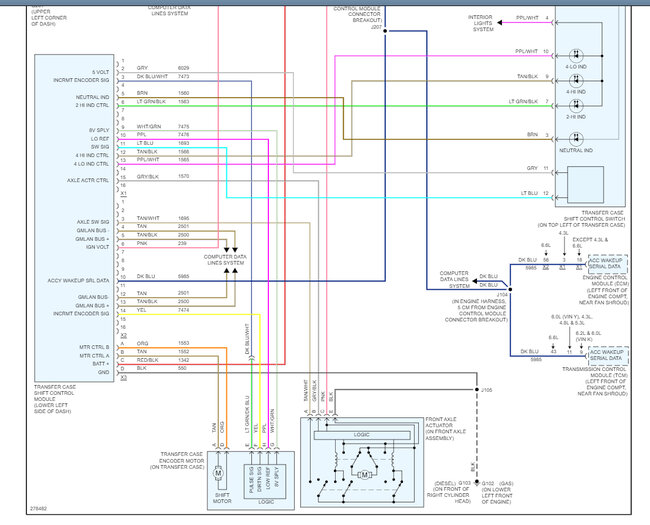The image size is (650, 525).
Task: Select the 4 HI IND CTRL pin label
Action: 92,155
